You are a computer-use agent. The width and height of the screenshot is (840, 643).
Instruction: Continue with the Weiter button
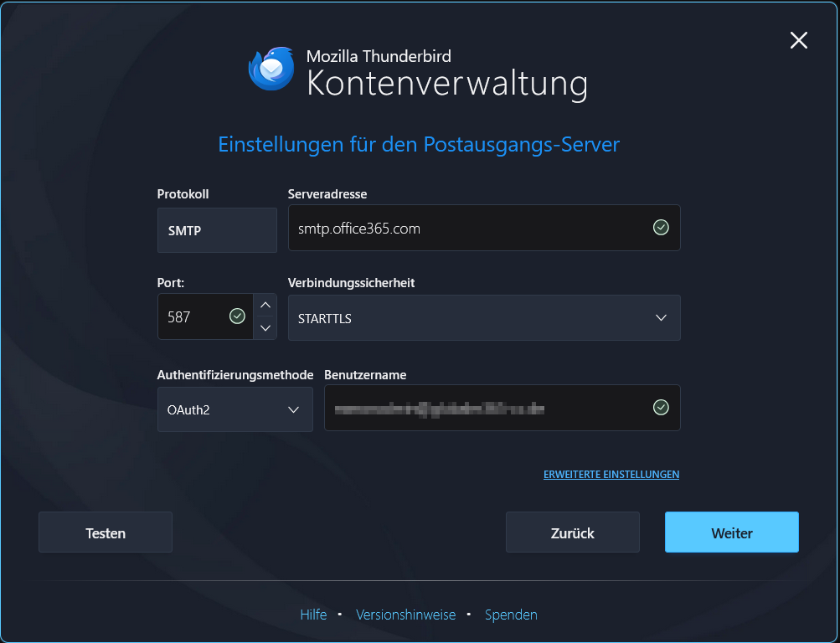[x=732, y=532]
